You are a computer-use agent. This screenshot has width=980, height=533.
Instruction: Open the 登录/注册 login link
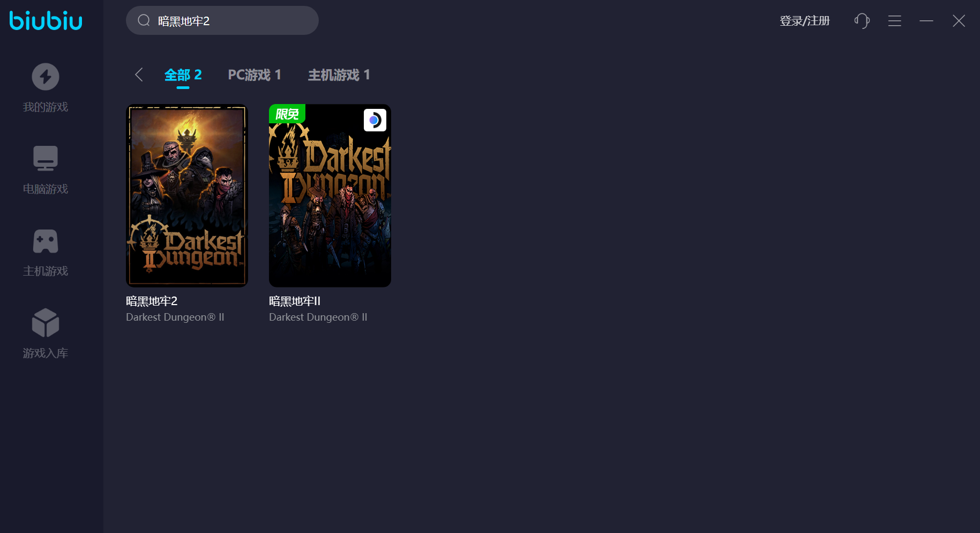[x=805, y=21]
